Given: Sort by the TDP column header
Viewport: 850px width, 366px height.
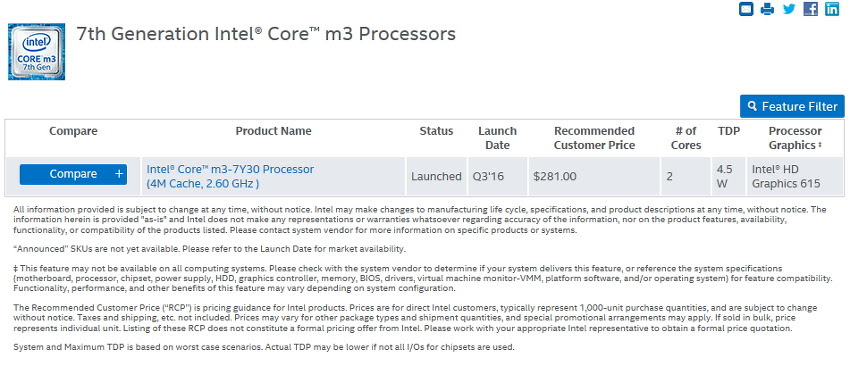Looking at the screenshot, I should click(x=729, y=131).
